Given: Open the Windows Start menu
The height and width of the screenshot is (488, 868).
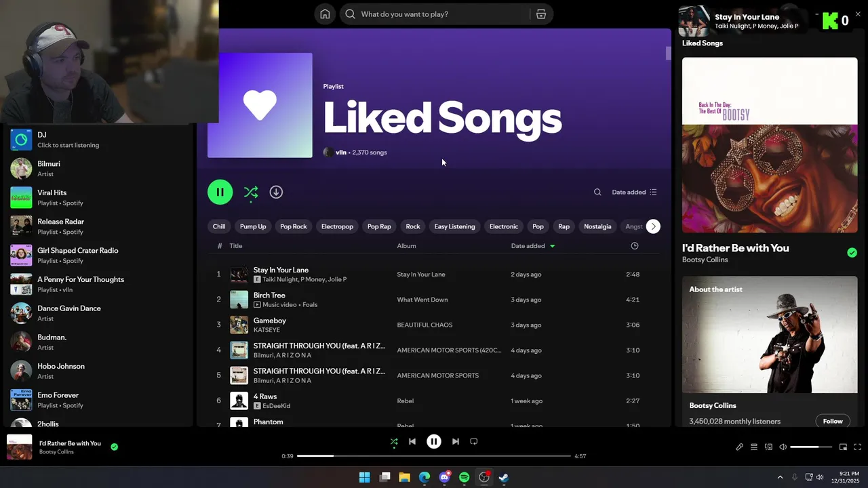Looking at the screenshot, I should pos(364,477).
